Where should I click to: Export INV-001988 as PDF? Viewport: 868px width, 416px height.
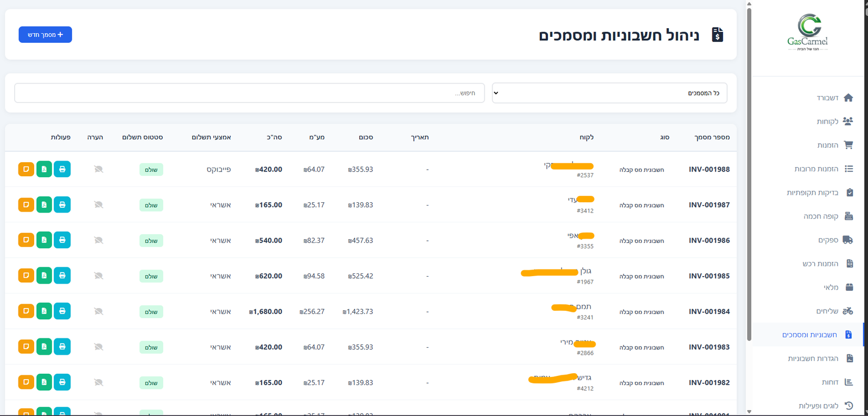tap(44, 169)
